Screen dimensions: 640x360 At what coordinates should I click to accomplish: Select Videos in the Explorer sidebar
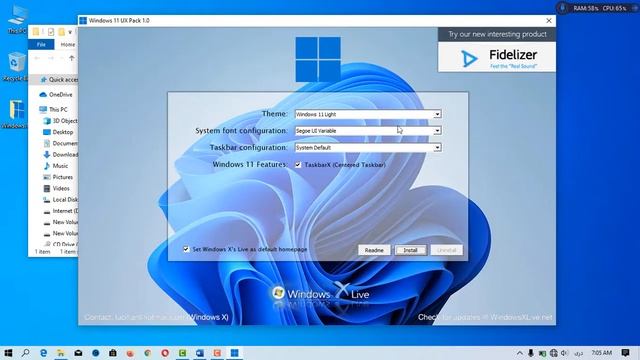click(x=56, y=189)
